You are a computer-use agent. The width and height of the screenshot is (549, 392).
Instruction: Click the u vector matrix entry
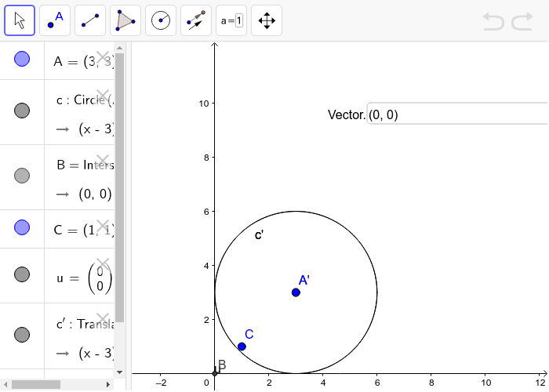pyautogui.click(x=85, y=278)
